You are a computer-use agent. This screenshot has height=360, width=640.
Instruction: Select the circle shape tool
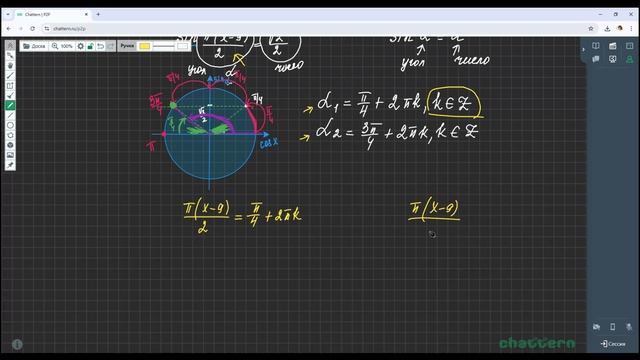click(10, 125)
